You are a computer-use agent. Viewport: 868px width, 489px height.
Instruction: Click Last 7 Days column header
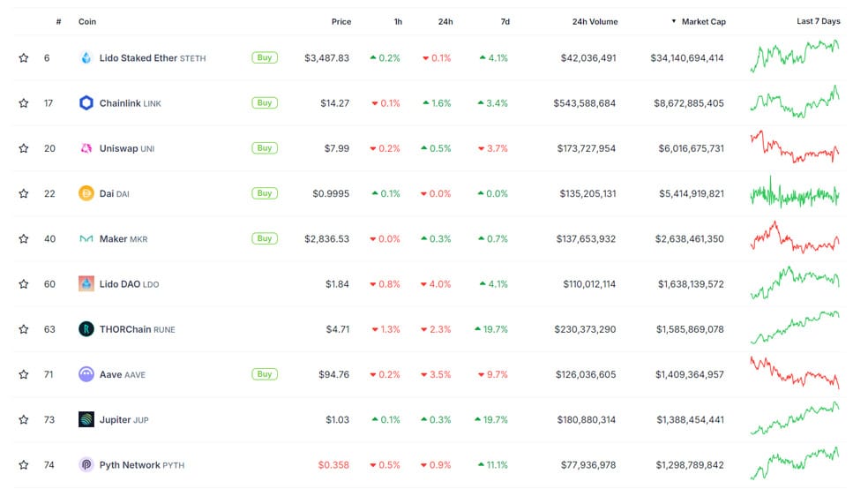[x=819, y=21]
